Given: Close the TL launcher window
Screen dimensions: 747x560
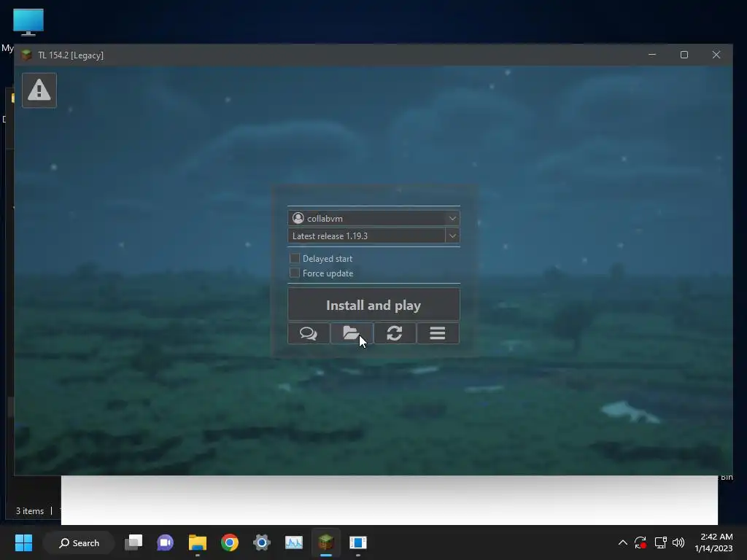Looking at the screenshot, I should (x=716, y=55).
